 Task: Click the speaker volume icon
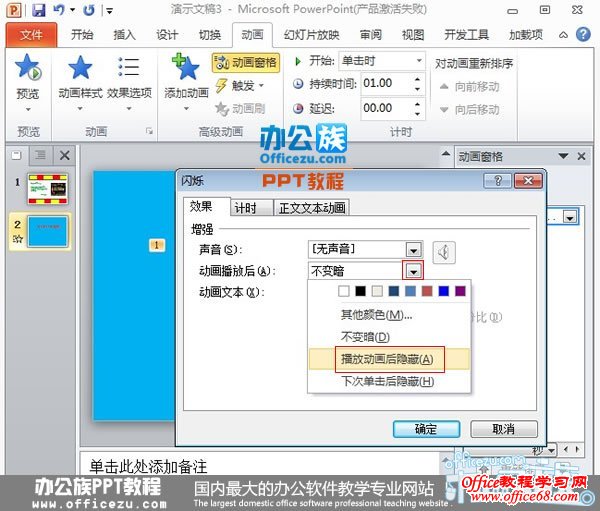click(444, 253)
